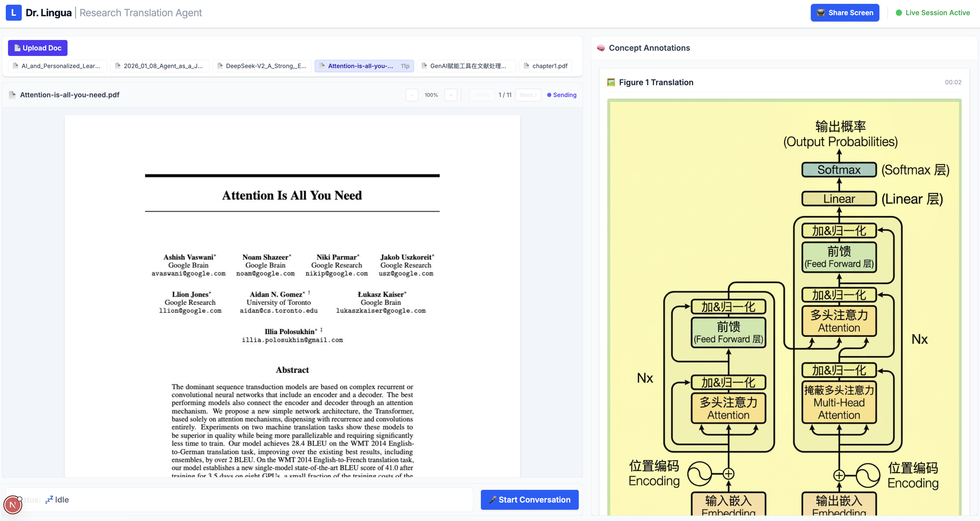Click the Dr. Lingua blue L logo
Screen dimensions: 980x521
14,13
